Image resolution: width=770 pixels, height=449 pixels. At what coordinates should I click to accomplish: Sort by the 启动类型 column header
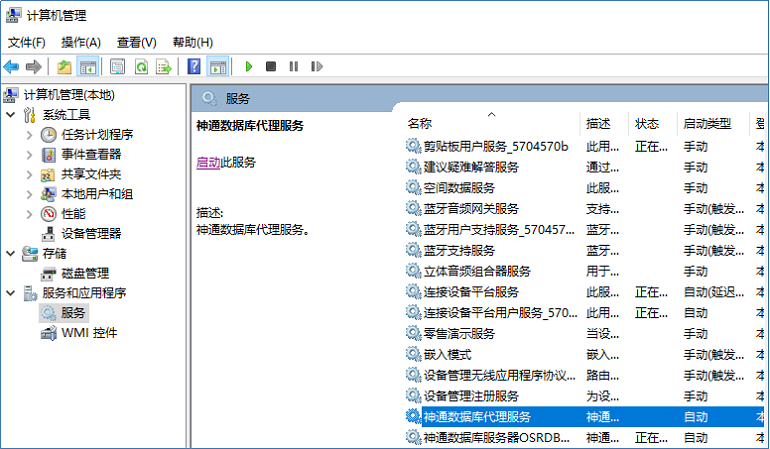(707, 124)
